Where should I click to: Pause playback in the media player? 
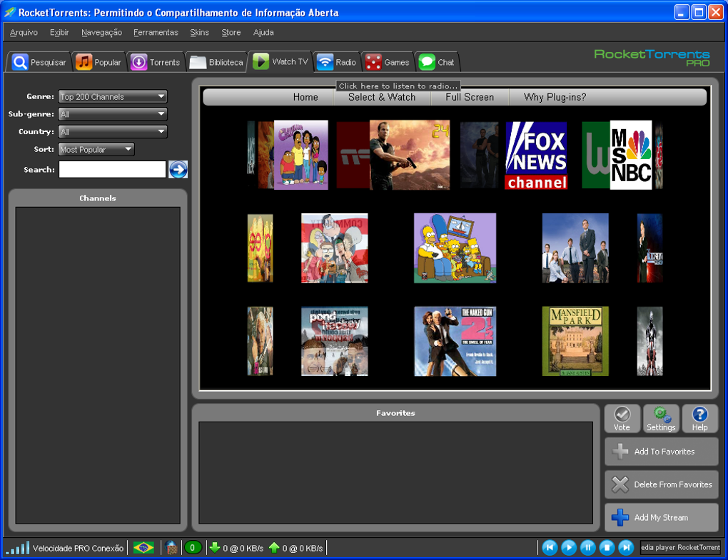tap(587, 547)
